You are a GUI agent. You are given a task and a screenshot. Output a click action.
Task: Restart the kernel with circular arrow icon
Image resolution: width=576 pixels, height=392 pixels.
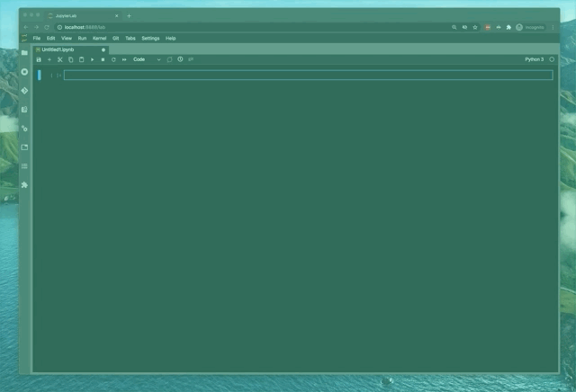[113, 59]
